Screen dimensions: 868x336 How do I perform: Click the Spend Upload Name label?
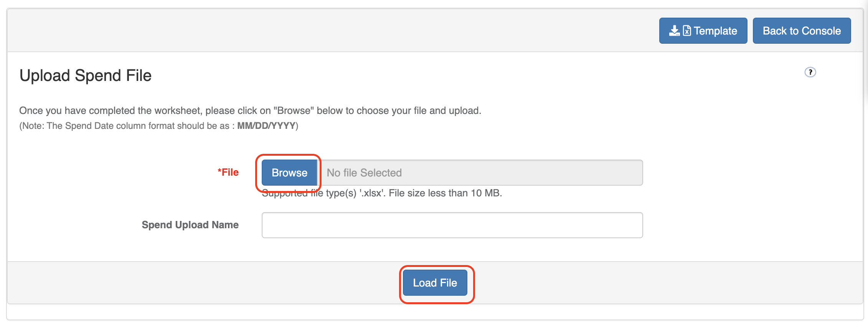(190, 225)
